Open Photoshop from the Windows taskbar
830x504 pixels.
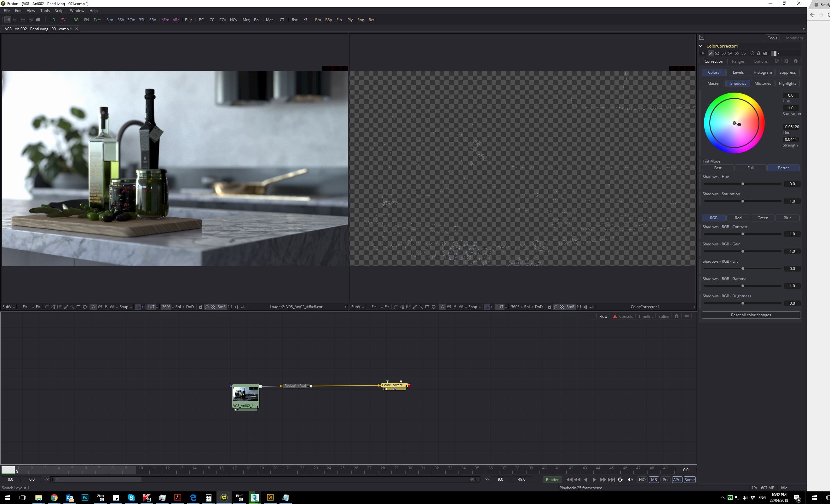(x=85, y=497)
